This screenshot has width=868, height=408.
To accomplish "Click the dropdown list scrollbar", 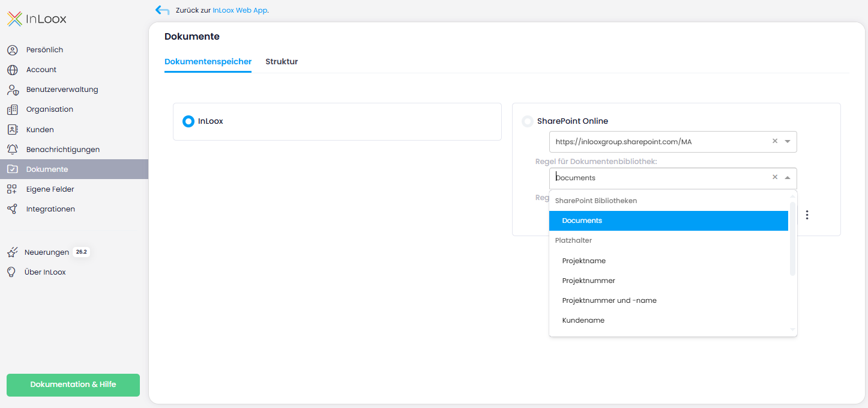I will coord(792,239).
